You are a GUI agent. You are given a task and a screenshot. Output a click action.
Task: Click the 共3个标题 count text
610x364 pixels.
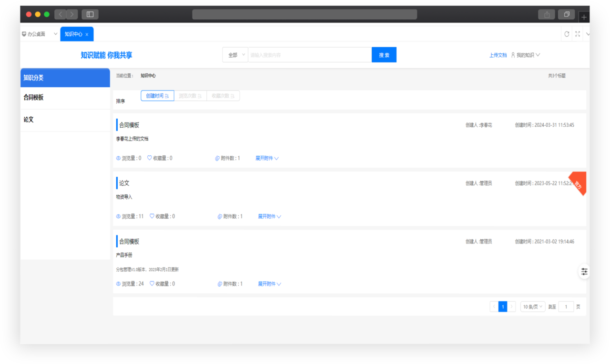click(x=557, y=76)
